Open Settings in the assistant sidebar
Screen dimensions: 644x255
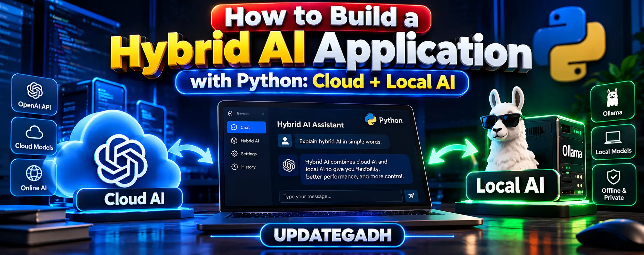244,154
